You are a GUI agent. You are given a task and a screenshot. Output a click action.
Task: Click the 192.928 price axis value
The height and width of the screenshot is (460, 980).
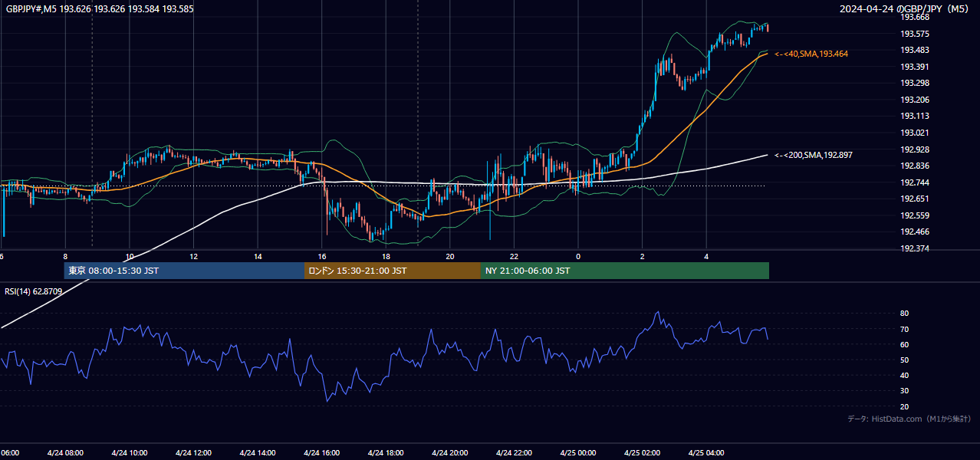click(x=915, y=149)
